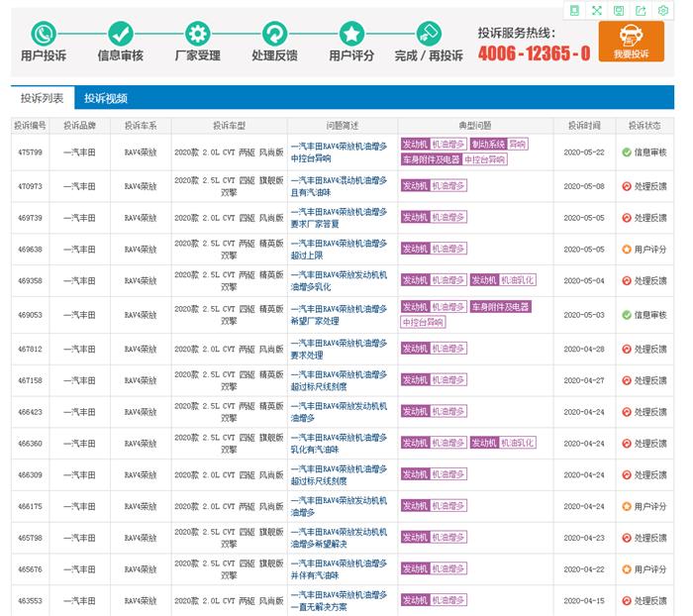Switch to the 投诉列表 tab
The image size is (693, 616).
[x=43, y=98]
